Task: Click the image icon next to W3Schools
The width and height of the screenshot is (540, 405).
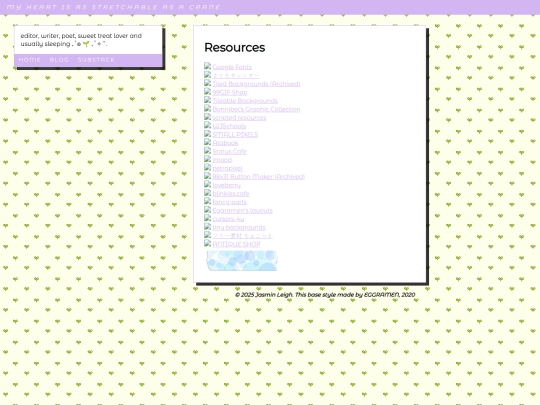Action: 207,125
